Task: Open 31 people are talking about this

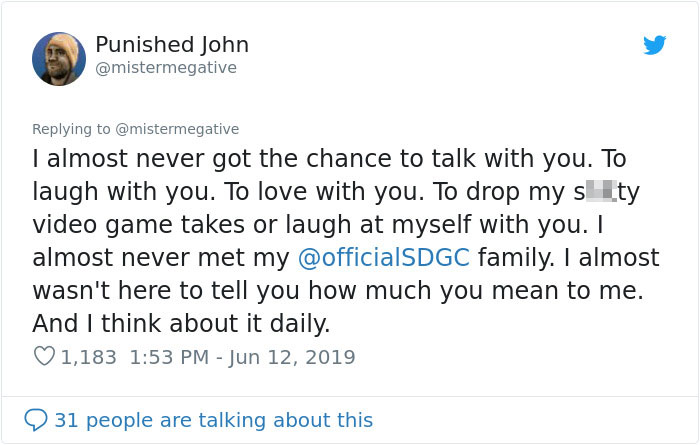Action: pyautogui.click(x=213, y=420)
